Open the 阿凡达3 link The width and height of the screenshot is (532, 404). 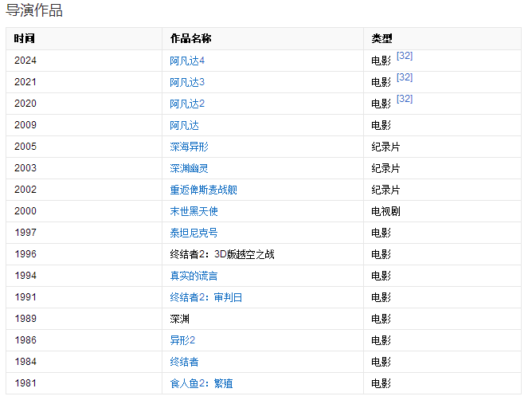click(x=187, y=82)
